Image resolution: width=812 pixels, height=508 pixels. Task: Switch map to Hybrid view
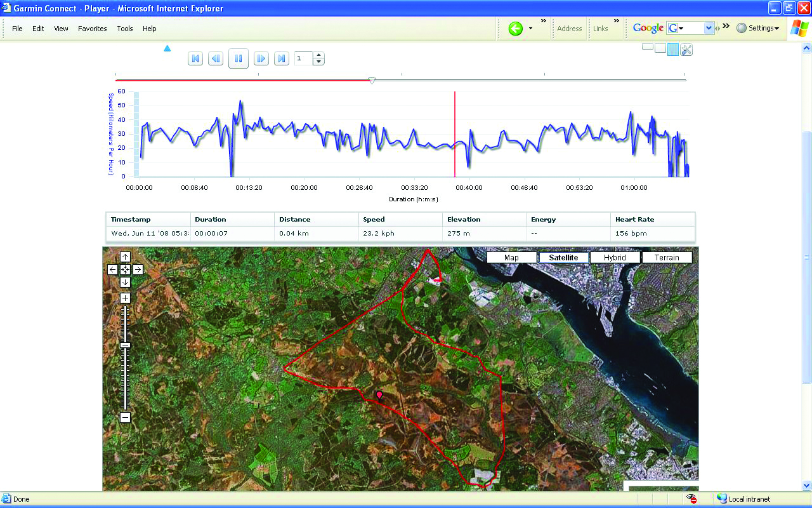click(x=615, y=258)
